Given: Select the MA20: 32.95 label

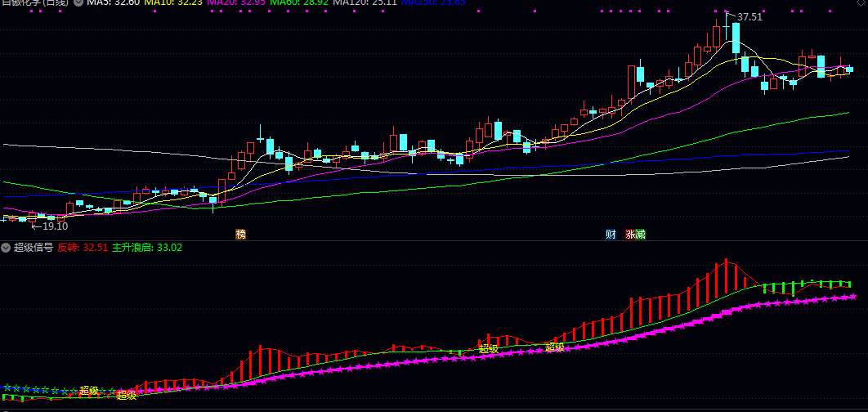Looking at the screenshot, I should 237,2.
